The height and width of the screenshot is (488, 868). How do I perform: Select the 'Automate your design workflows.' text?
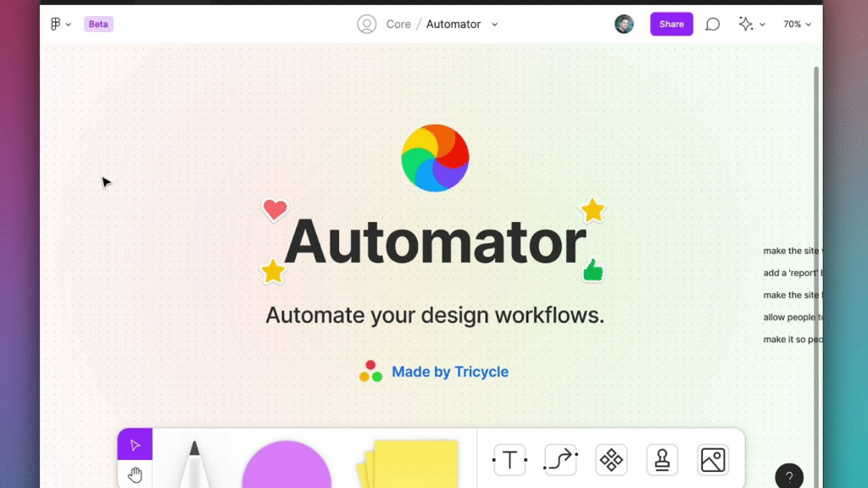click(x=435, y=315)
